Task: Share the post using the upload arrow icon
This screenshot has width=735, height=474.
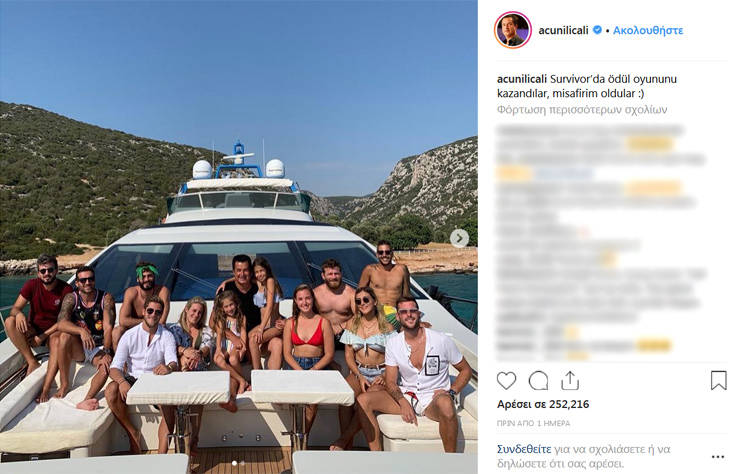Action: point(570,381)
